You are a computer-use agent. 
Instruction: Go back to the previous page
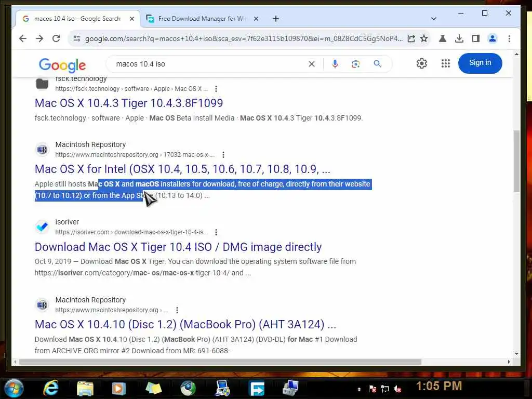(23, 38)
